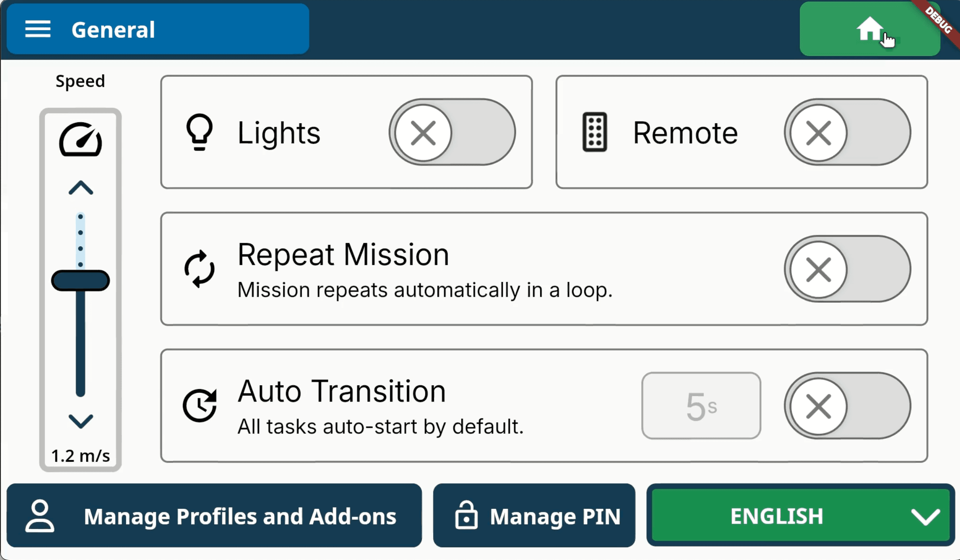Enable the Lights toggle
The image size is (960, 560).
point(452,132)
